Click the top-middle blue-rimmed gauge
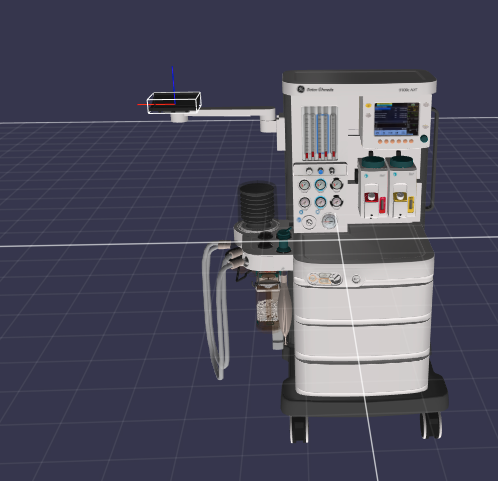The height and width of the screenshot is (481, 498). (x=320, y=184)
